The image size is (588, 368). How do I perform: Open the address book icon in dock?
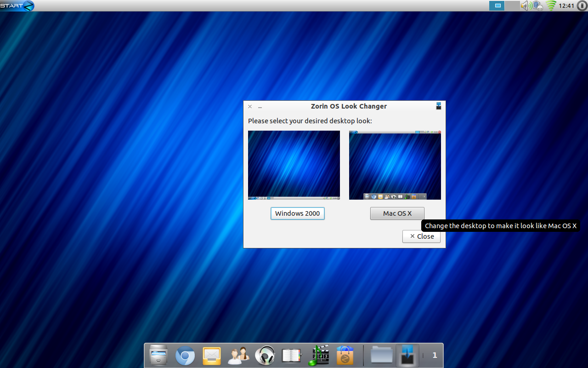pyautogui.click(x=291, y=356)
